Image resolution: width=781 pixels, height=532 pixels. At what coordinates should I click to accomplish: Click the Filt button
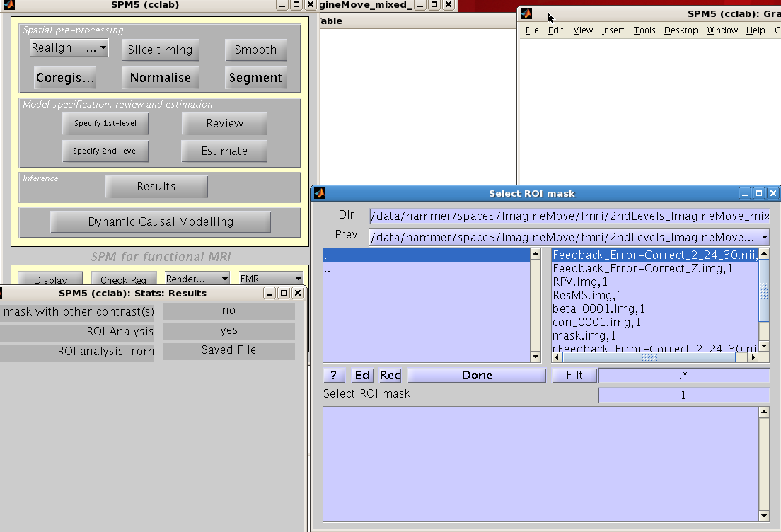pyautogui.click(x=574, y=375)
